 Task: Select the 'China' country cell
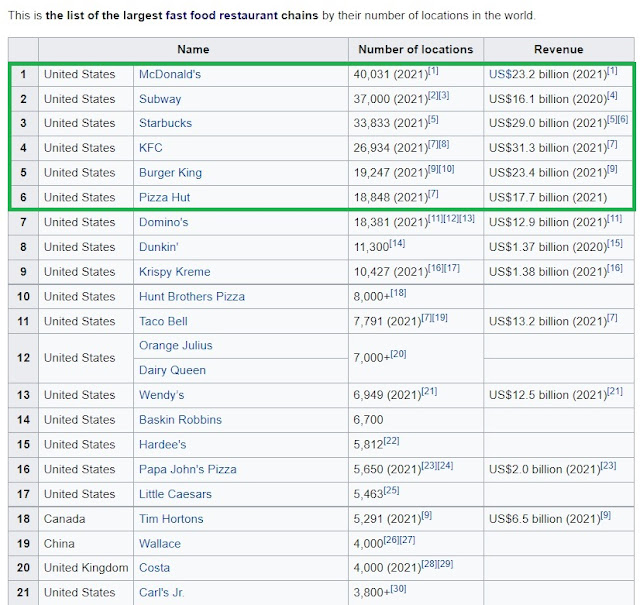(86, 544)
